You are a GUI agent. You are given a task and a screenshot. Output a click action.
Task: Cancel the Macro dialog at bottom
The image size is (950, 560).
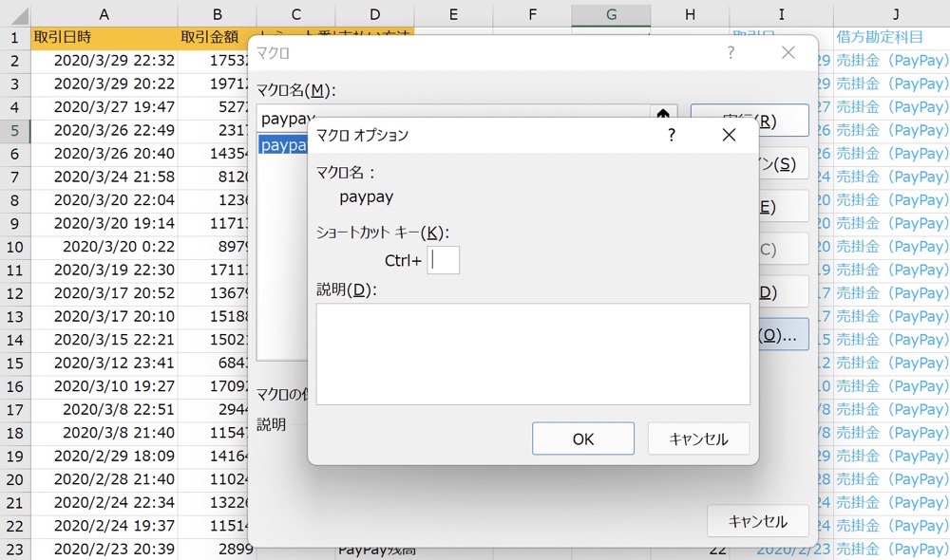[x=757, y=521]
